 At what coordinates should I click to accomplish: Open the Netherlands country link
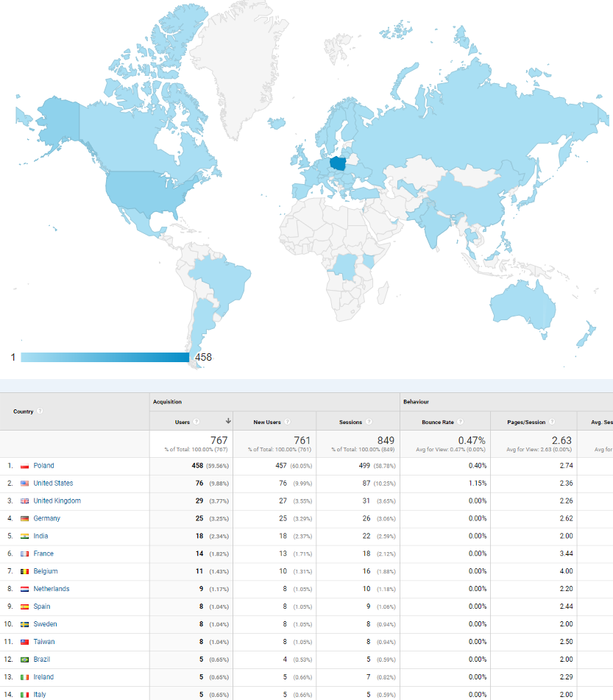tap(51, 589)
